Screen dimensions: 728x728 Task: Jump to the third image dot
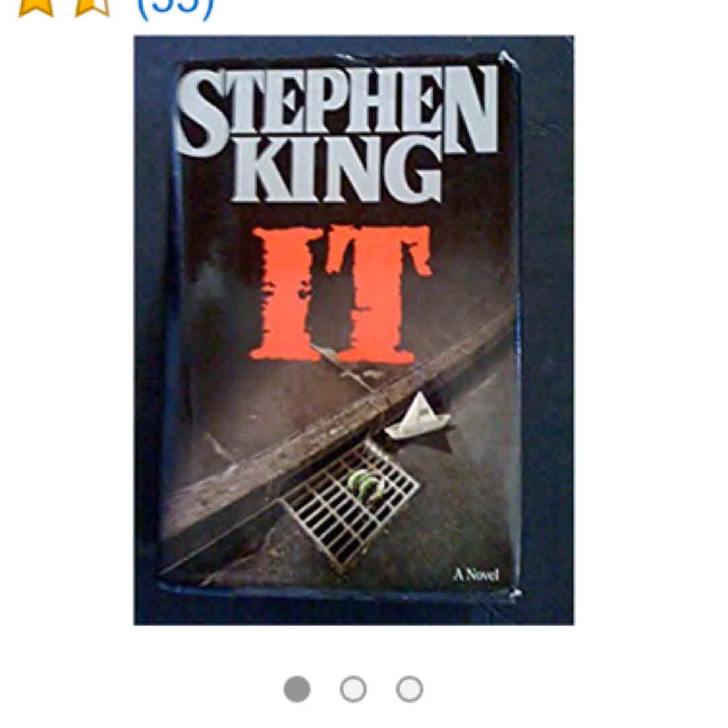click(x=409, y=688)
